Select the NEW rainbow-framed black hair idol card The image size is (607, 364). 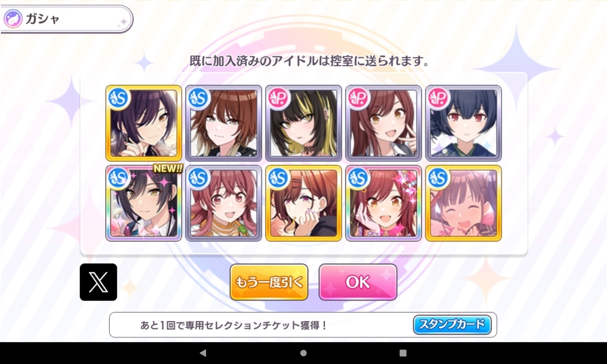click(x=144, y=203)
